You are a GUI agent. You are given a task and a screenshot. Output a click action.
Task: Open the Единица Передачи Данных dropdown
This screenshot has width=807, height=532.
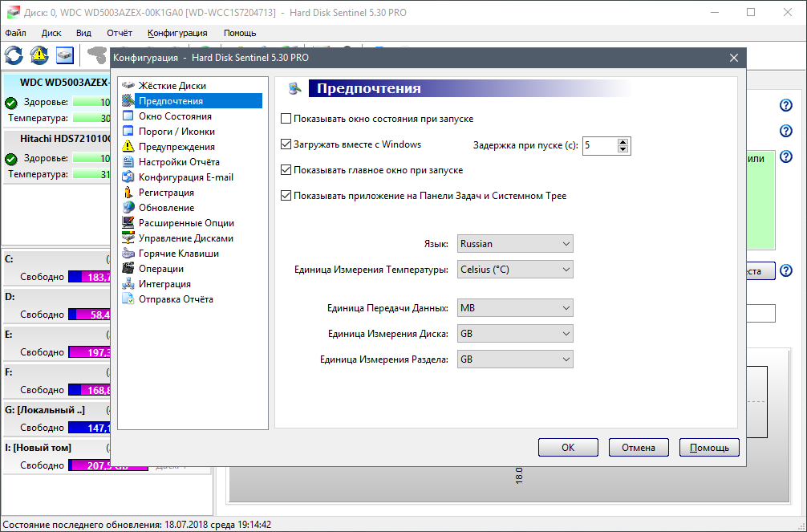point(515,308)
